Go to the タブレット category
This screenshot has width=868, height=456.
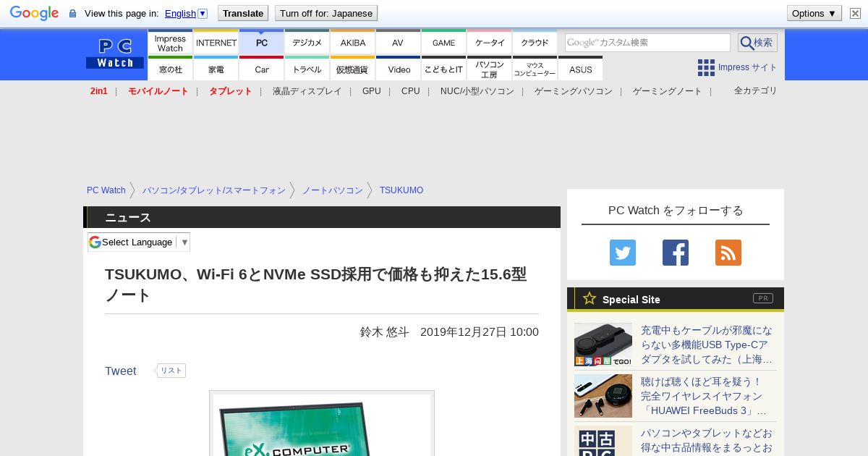tap(231, 91)
